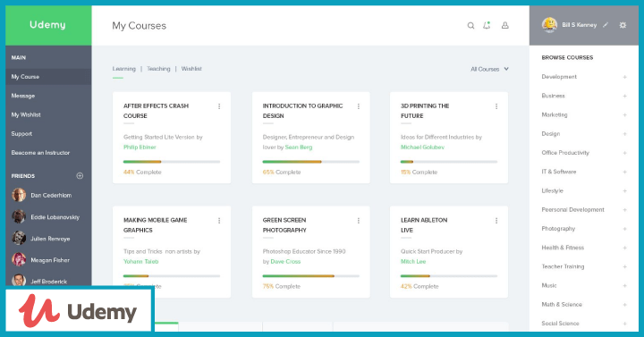Add a friend using the plus icon

click(x=80, y=176)
